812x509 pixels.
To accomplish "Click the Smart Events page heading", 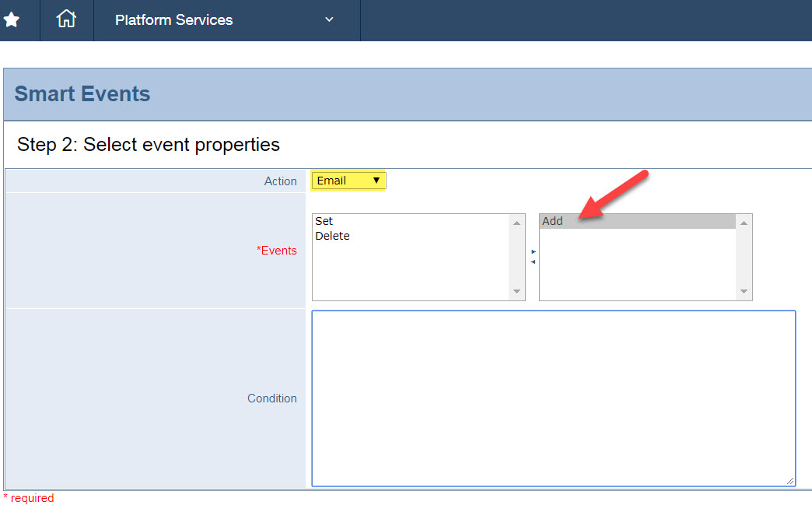I will click(82, 94).
